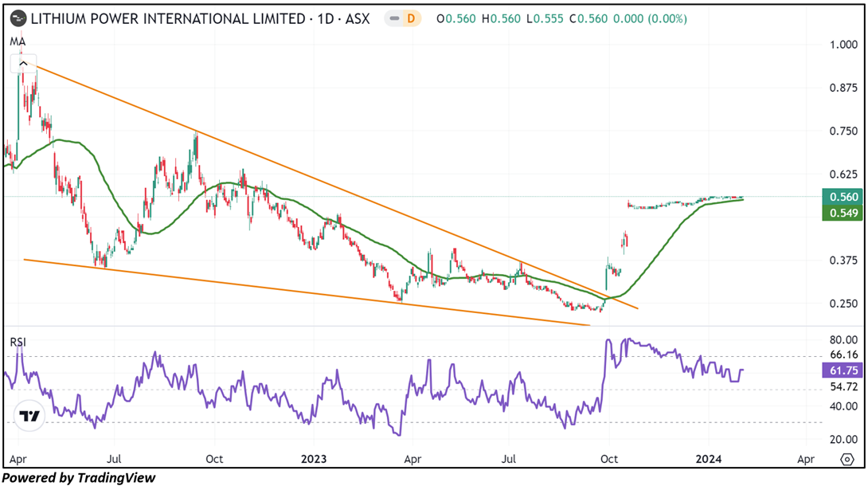Select the low value L0.555
This screenshot has height=486, width=868.
click(x=545, y=19)
